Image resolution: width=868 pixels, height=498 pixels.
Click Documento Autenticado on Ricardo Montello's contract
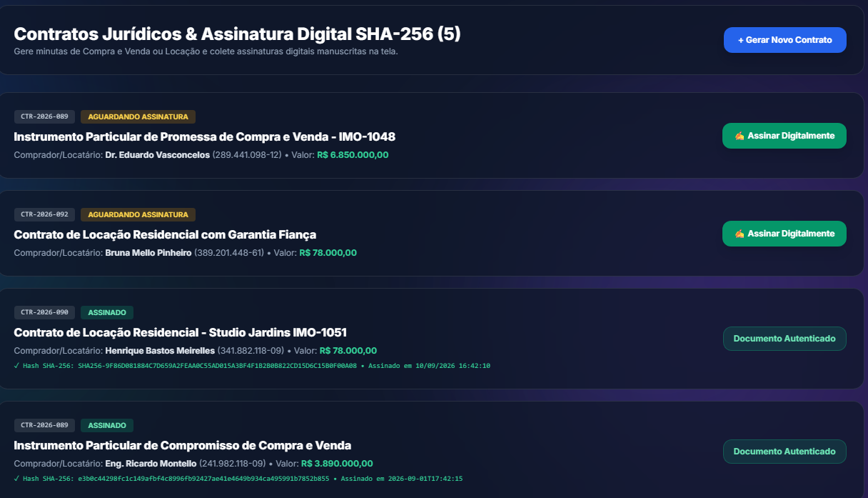[x=784, y=452]
